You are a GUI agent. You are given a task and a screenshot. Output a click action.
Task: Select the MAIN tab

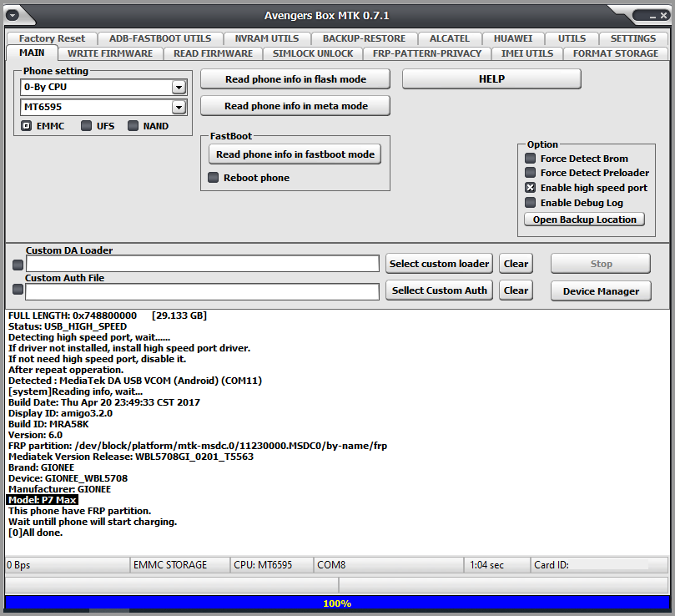(x=32, y=53)
